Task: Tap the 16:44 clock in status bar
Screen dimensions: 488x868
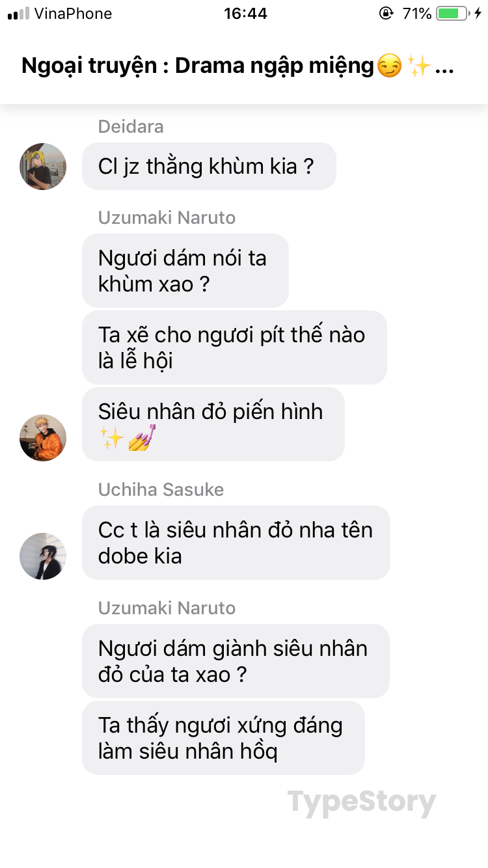Action: tap(246, 13)
